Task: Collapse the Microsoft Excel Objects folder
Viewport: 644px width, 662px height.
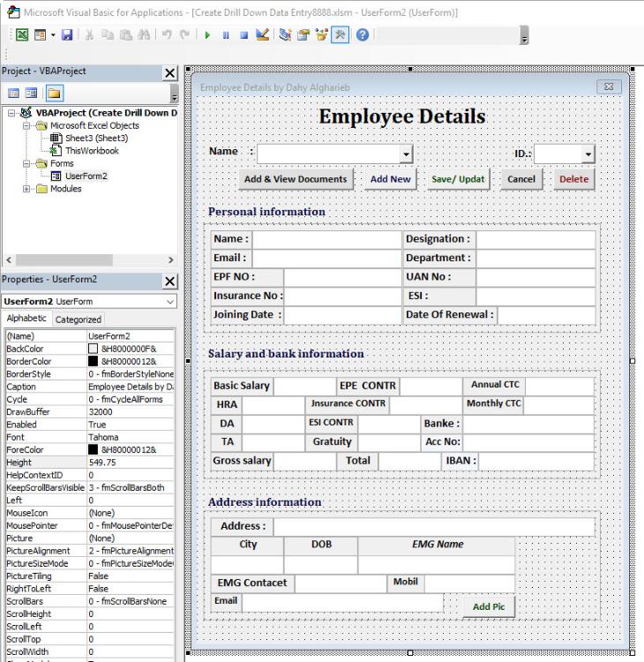Action: pos(26,126)
